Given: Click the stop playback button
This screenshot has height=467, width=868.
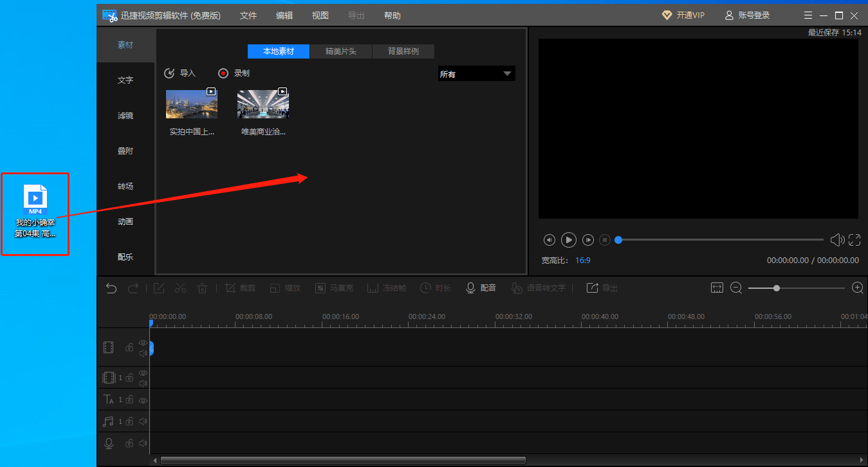Looking at the screenshot, I should click(x=605, y=240).
